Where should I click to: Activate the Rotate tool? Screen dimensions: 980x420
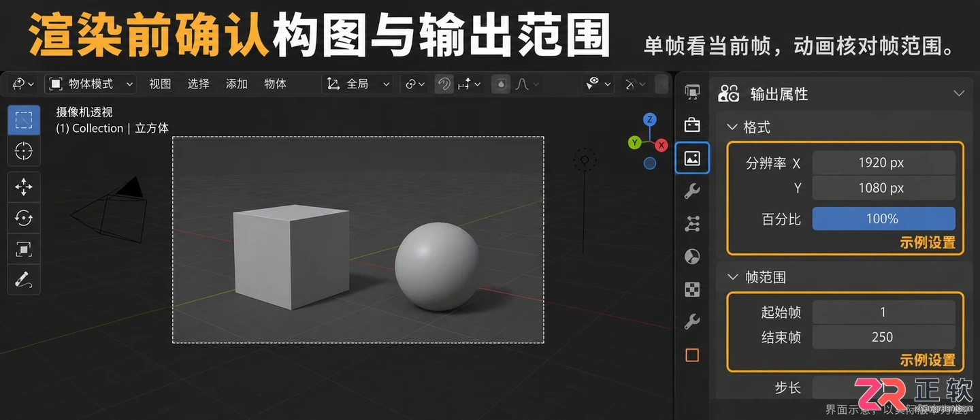[24, 218]
